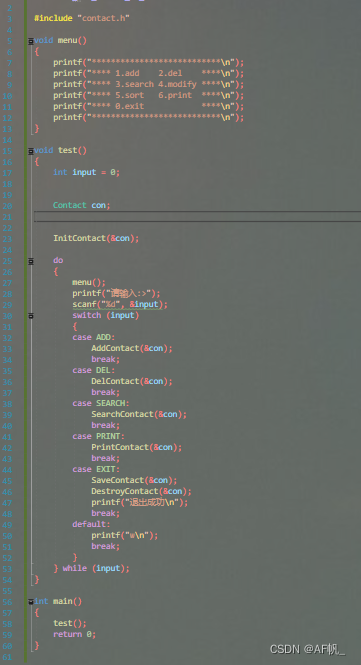Collapse the int main() function fold marker

(31, 601)
